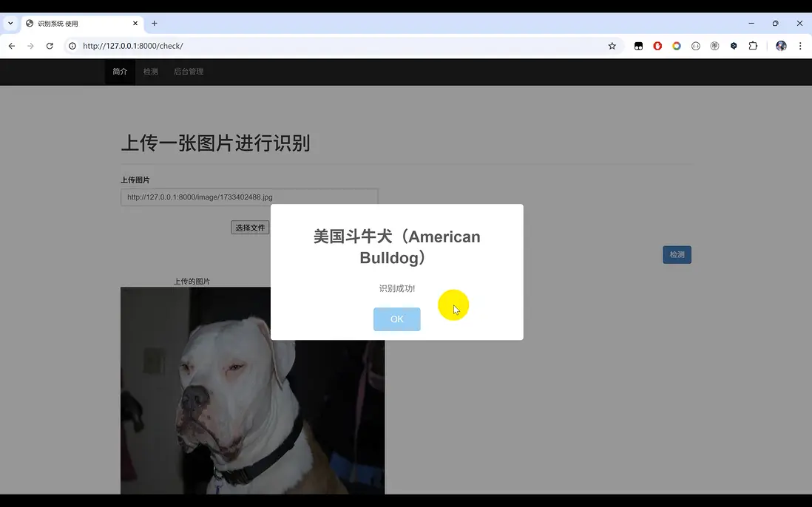Screen dimensions: 812x507
Task: View site information icon in address bar
Action: point(72,46)
